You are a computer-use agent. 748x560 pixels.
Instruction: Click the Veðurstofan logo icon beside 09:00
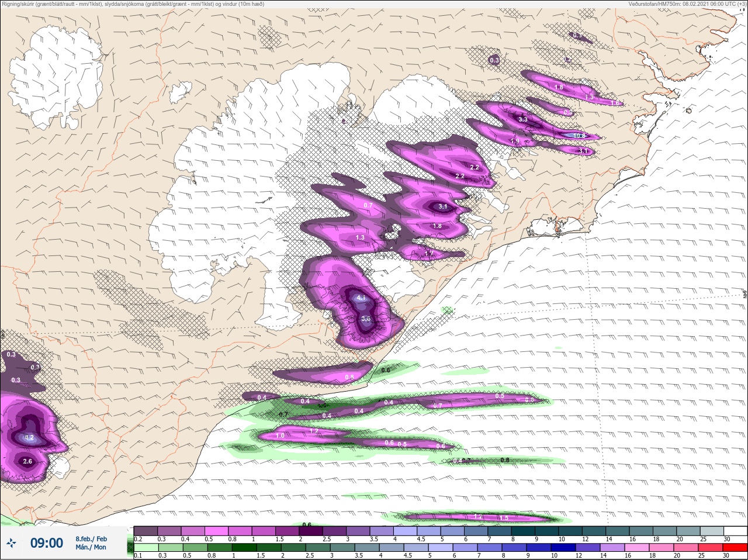(12, 544)
